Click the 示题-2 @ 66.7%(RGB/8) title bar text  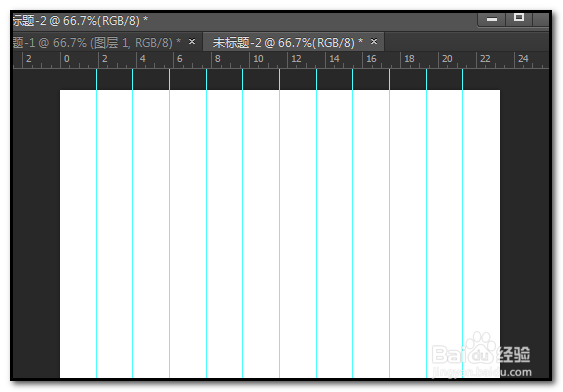coord(80,21)
